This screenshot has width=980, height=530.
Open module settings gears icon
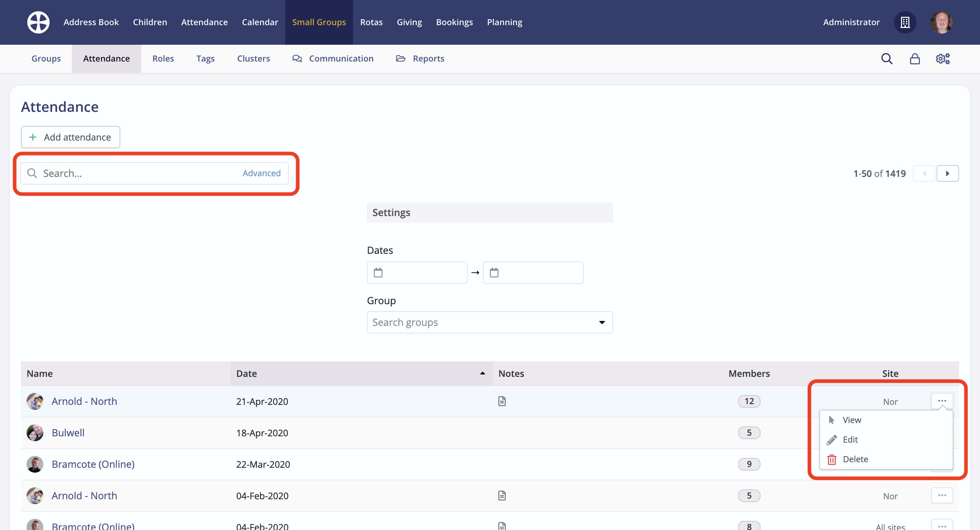pos(943,59)
